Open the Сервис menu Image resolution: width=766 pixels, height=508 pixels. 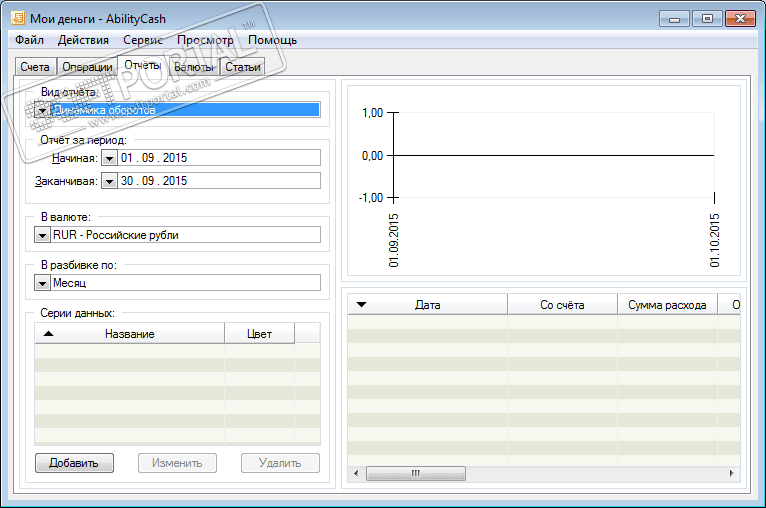143,40
